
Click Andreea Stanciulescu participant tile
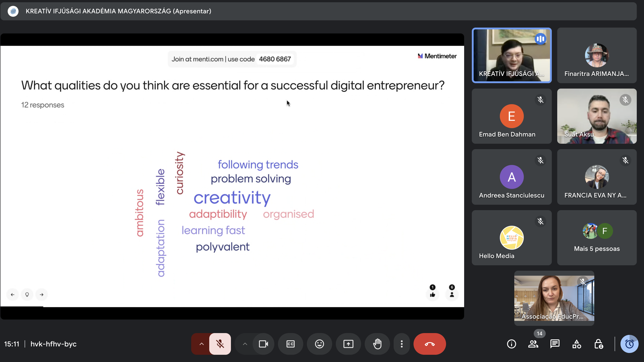[x=512, y=177]
